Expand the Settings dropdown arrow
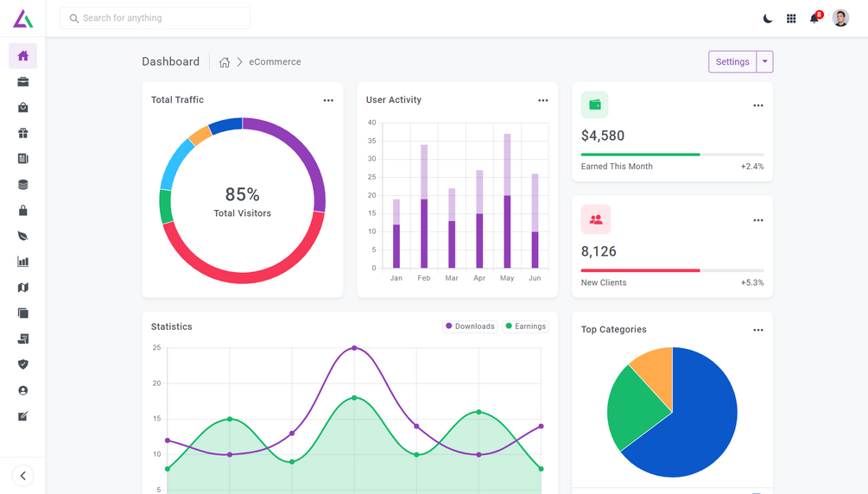This screenshot has height=494, width=868. pyautogui.click(x=764, y=61)
